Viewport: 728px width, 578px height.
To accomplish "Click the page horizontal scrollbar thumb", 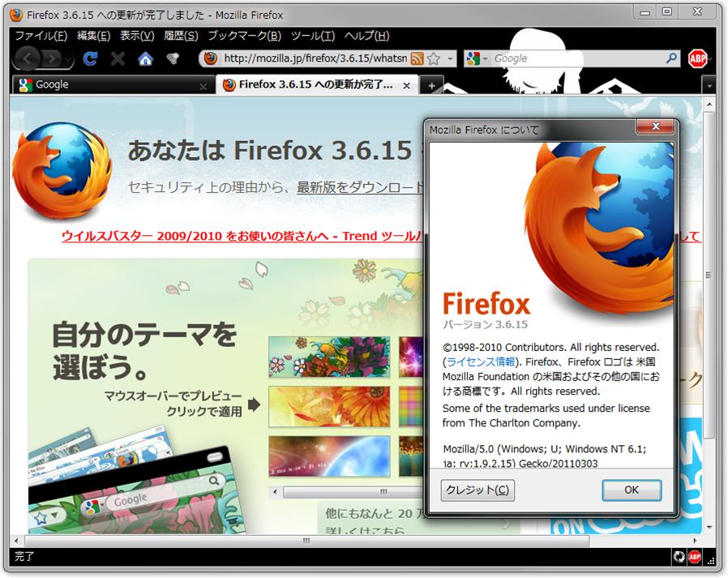I will coord(307,541).
